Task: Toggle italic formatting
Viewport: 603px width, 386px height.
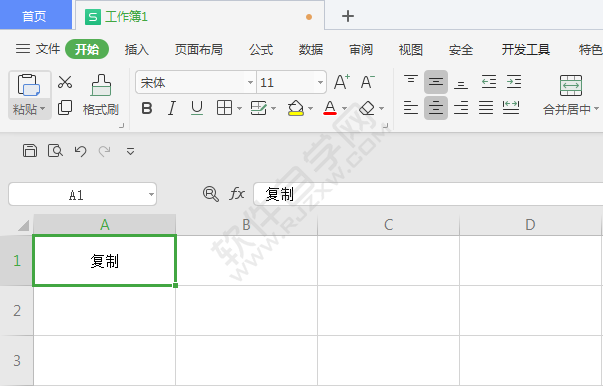Action: [x=172, y=108]
